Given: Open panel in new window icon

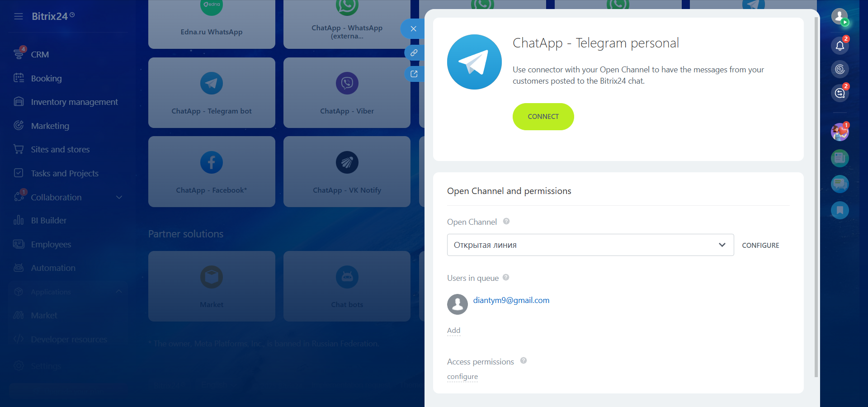Looking at the screenshot, I should point(414,74).
